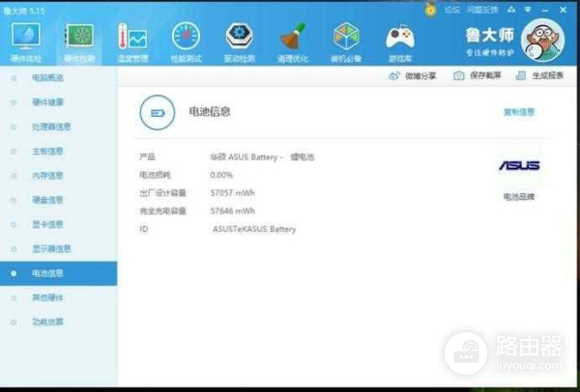Click the 保存截屏 label
Image resolution: width=580 pixels, height=392 pixels.
coord(485,75)
